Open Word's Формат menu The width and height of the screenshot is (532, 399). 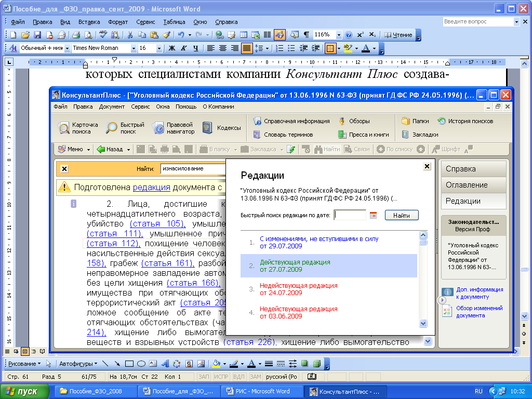[118, 22]
